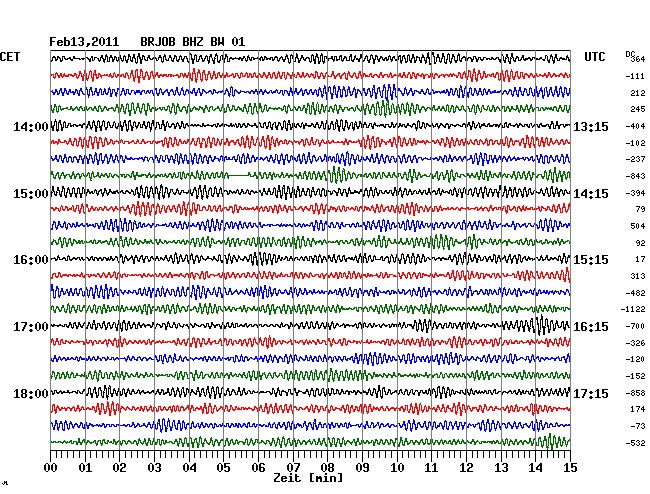The height and width of the screenshot is (494, 650).
Task: Click the Zeit [min] axis title
Action: point(308,478)
